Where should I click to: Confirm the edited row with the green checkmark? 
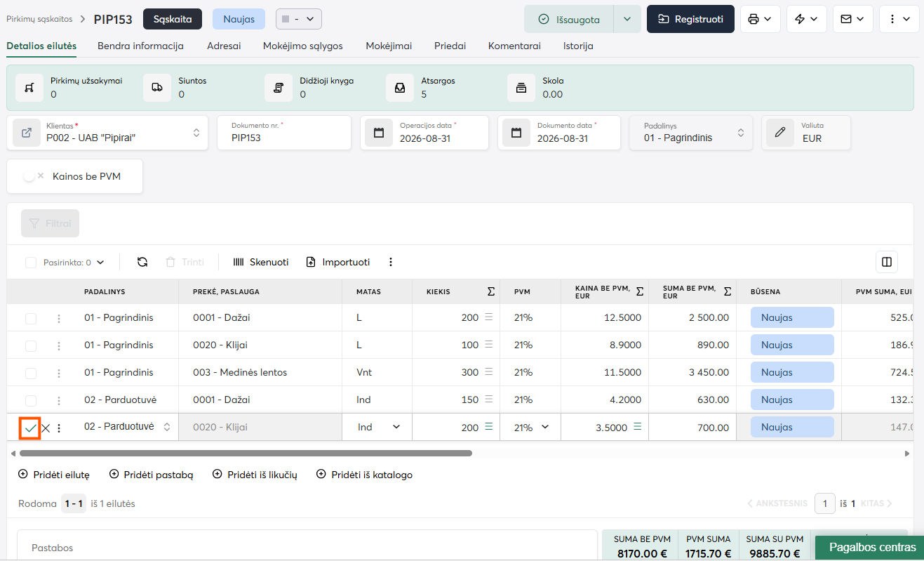point(30,428)
